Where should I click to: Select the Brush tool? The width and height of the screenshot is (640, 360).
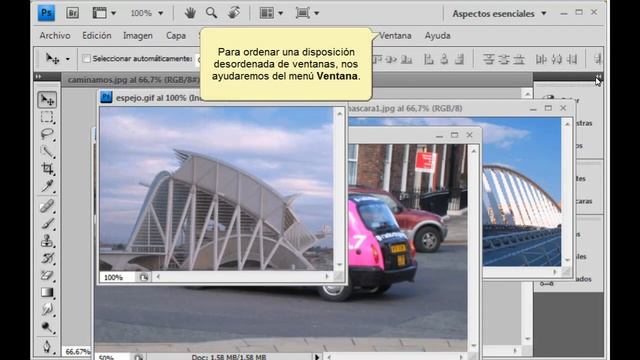[x=47, y=224]
